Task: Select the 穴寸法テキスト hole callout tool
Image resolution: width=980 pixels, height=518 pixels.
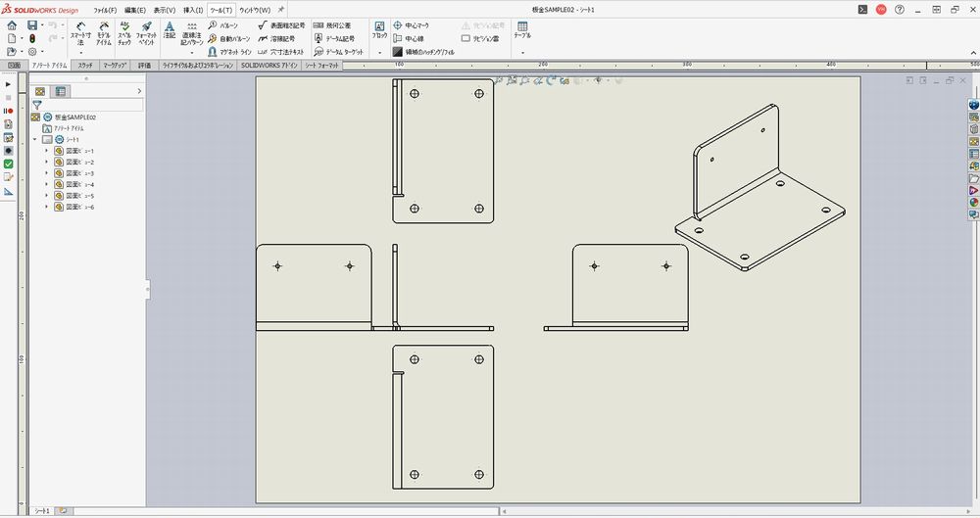Action: [280, 52]
